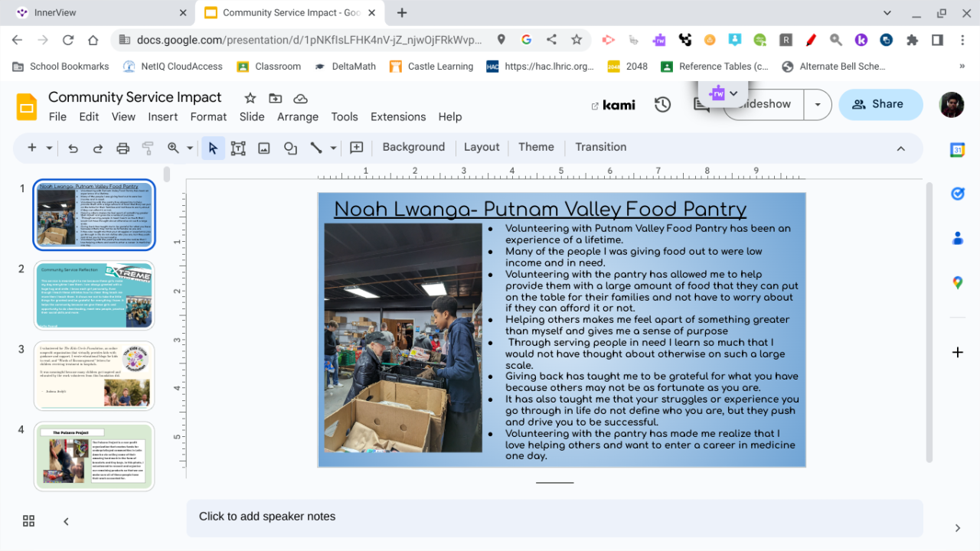The width and height of the screenshot is (980, 551).
Task: Open the Kami extension link
Action: tap(613, 105)
